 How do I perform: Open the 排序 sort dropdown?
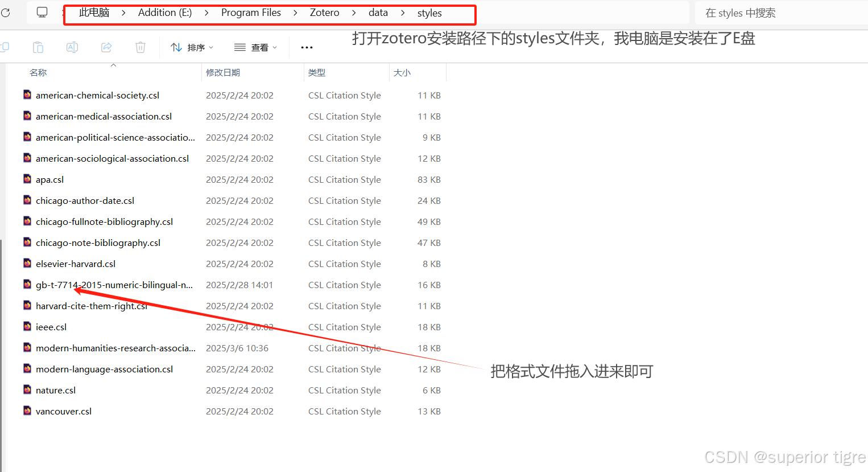tap(192, 47)
